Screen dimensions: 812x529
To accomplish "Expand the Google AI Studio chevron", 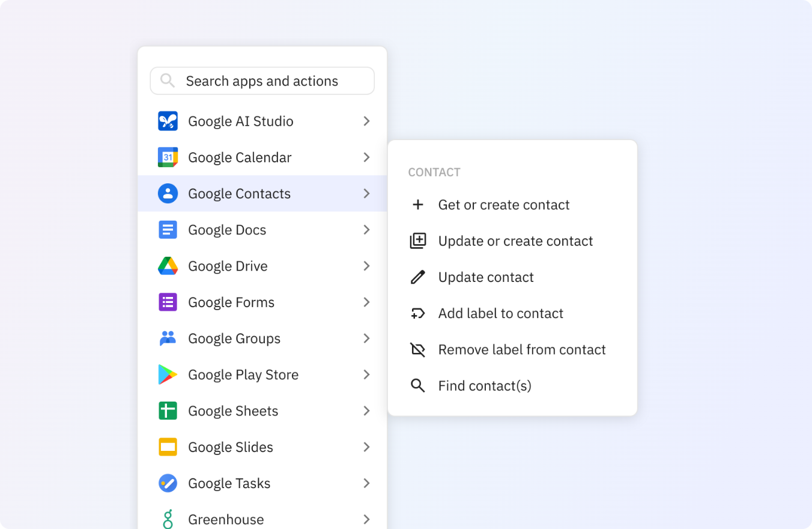I will click(x=366, y=121).
